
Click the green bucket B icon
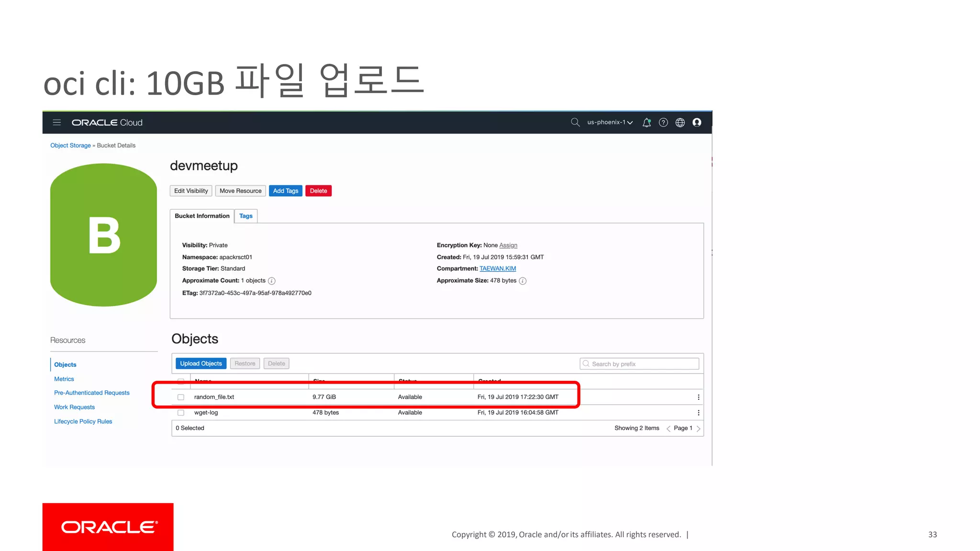[x=103, y=235]
